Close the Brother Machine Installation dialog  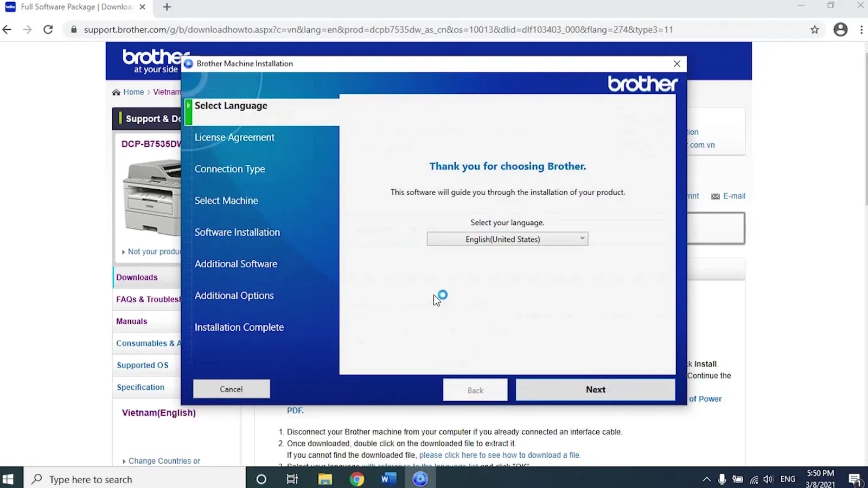(676, 63)
